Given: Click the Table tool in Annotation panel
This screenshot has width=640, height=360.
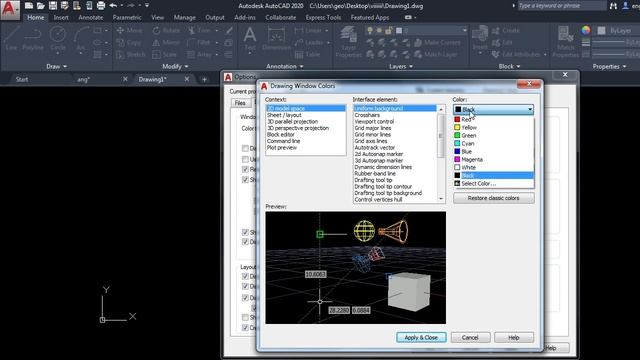Looking at the screenshot, I should tap(307, 54).
